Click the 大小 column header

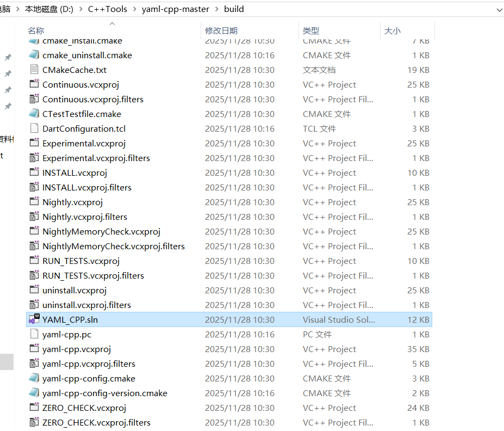point(392,30)
